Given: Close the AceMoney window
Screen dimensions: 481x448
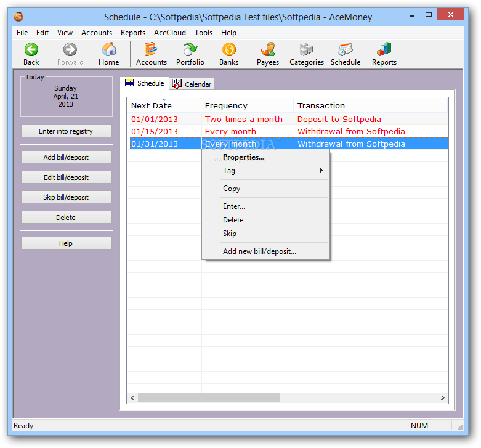Looking at the screenshot, I should [450, 15].
